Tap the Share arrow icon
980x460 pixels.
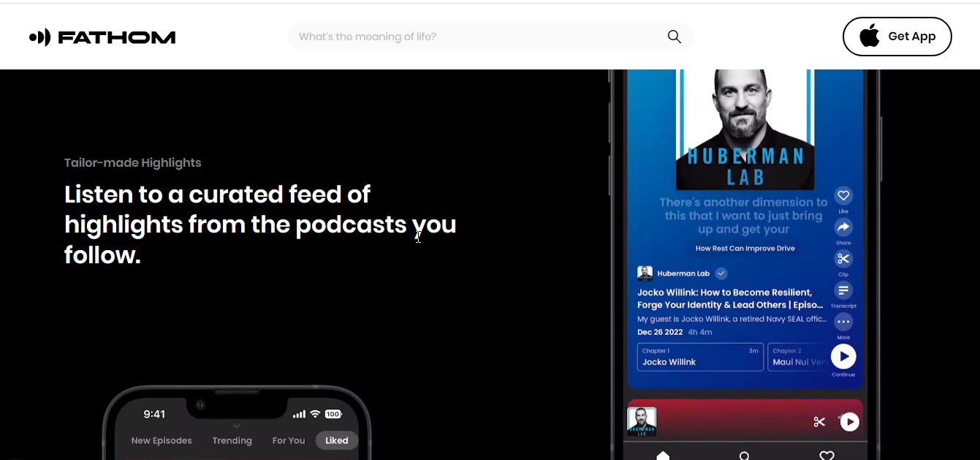843,227
